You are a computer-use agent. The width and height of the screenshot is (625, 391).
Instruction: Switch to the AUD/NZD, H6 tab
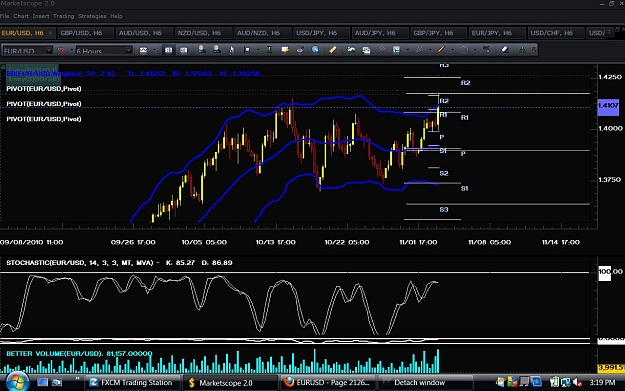262,33
